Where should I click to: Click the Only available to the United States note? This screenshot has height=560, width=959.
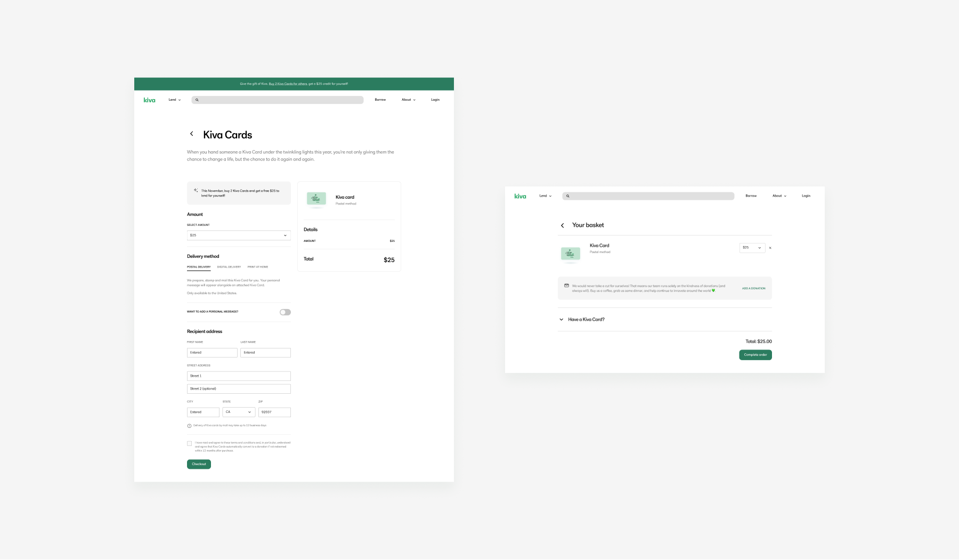click(x=212, y=293)
